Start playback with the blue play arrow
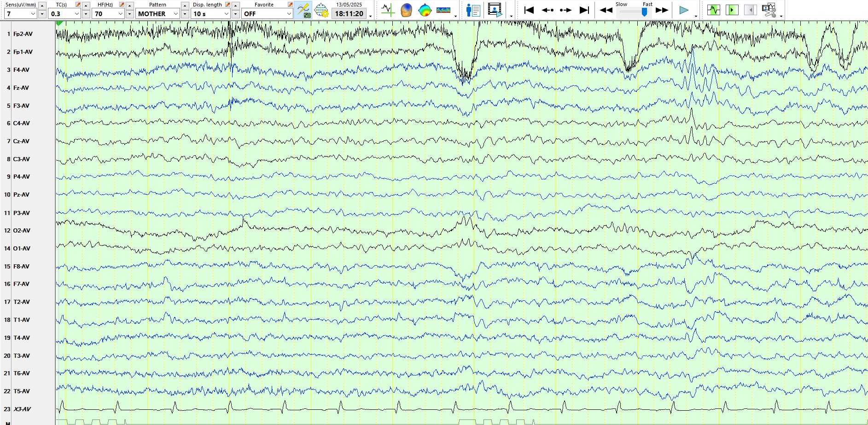The image size is (868, 425). point(684,10)
